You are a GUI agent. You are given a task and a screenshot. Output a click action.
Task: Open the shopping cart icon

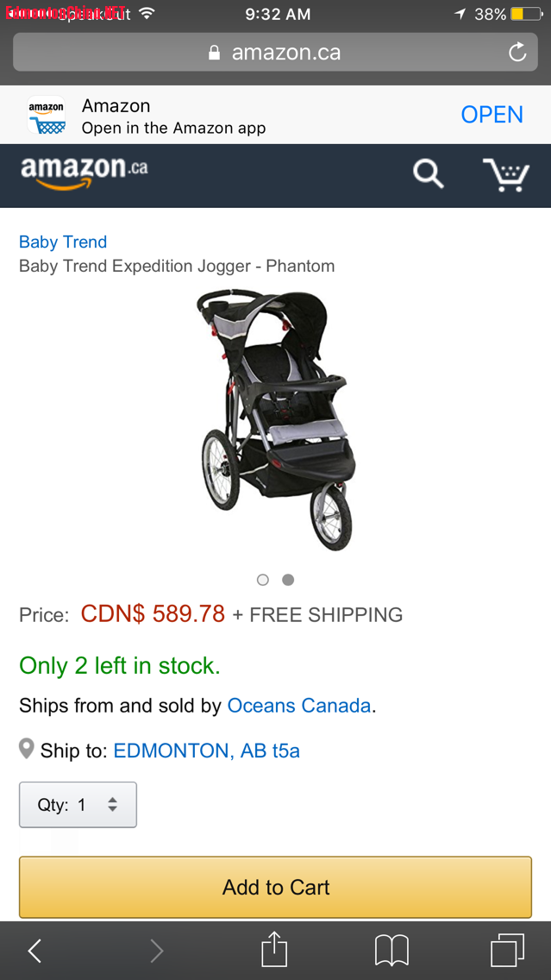(505, 174)
